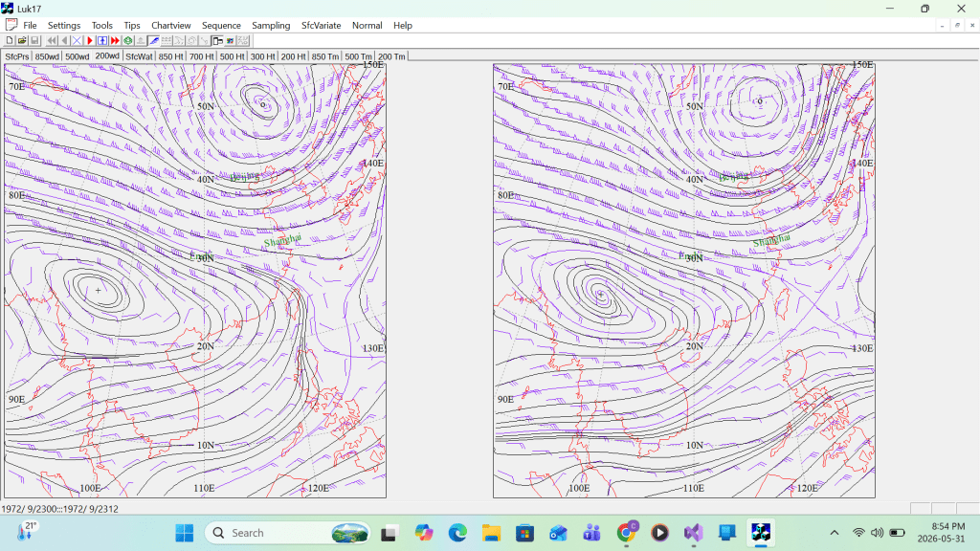Open the 850 Tm tab
980x551 pixels.
[x=325, y=56]
